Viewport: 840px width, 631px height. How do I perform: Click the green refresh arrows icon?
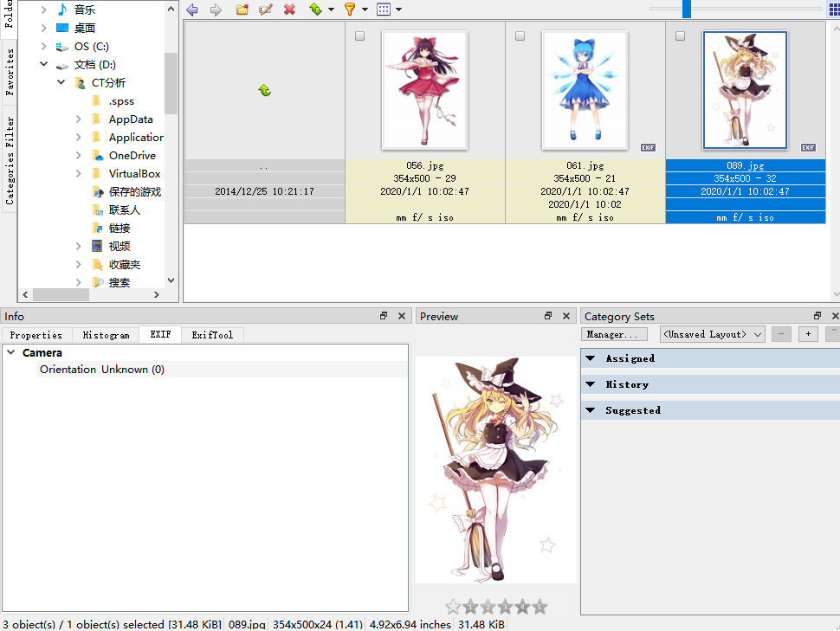click(315, 10)
